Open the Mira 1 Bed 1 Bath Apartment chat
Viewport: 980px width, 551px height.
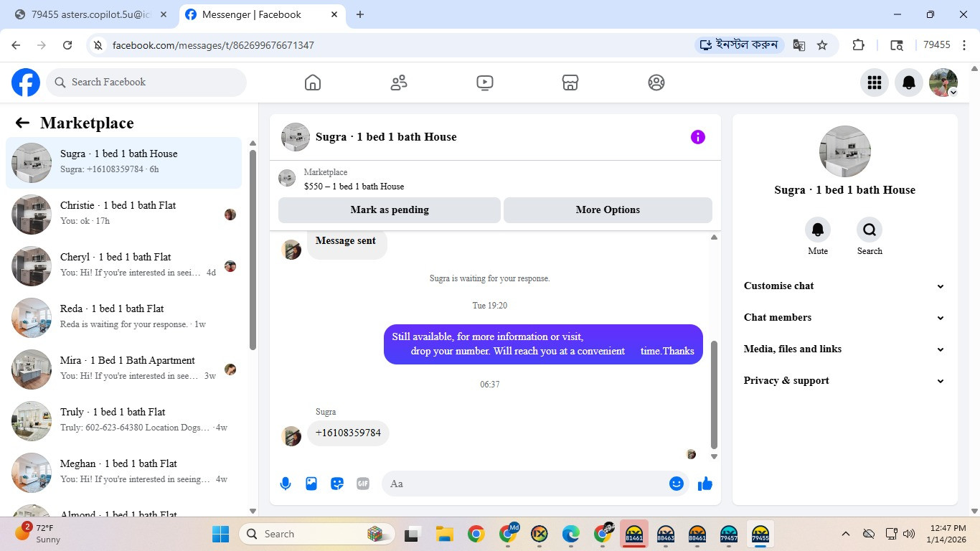pyautogui.click(x=124, y=369)
